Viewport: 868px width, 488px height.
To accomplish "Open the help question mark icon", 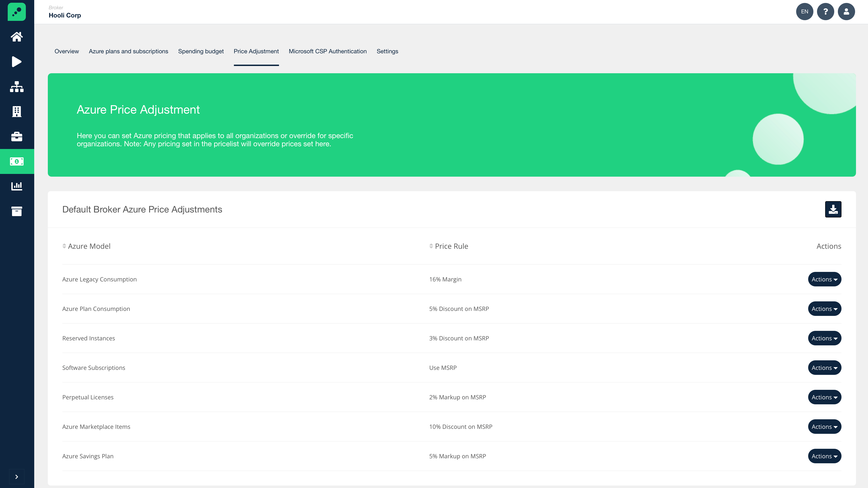I will pyautogui.click(x=826, y=12).
